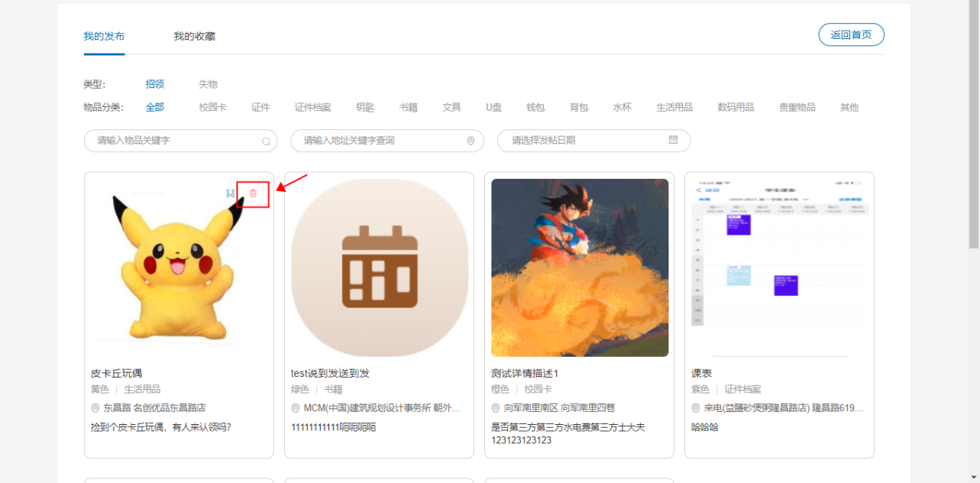Open the calendar icon in date field
Viewport: 980px width, 483px height.
coord(673,140)
